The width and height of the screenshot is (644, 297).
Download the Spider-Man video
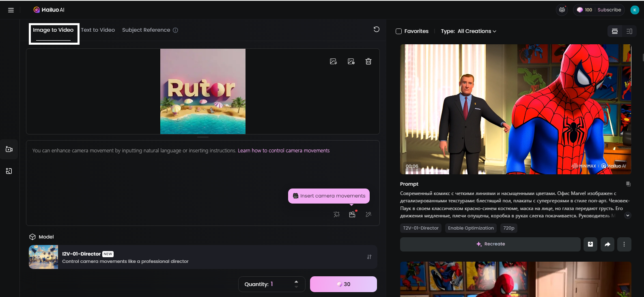(590, 244)
